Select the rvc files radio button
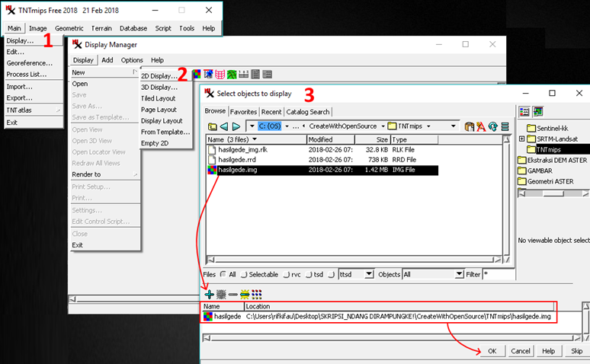The height and width of the screenshot is (364, 590). click(287, 274)
